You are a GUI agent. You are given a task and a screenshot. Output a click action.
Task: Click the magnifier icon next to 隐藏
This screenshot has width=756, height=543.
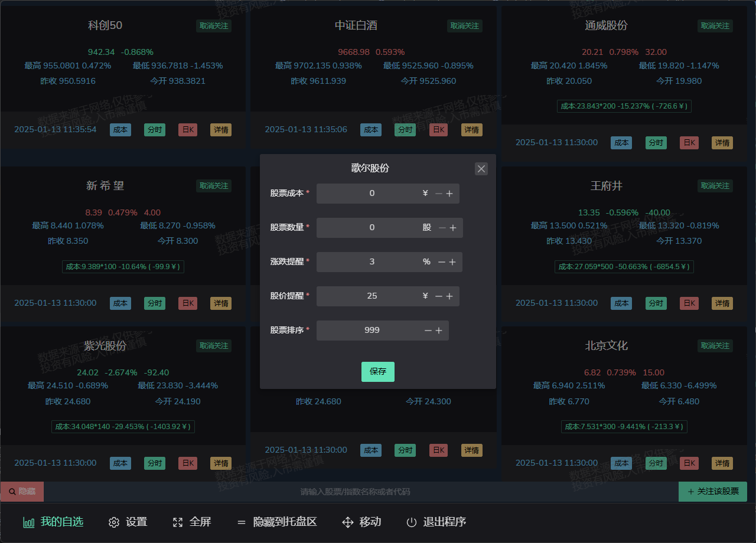pos(11,492)
